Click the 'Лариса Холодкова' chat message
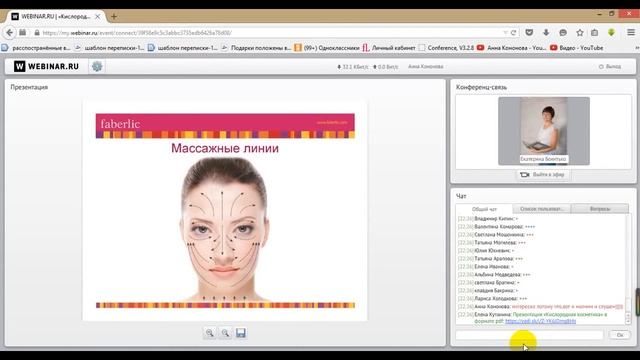 (492, 299)
